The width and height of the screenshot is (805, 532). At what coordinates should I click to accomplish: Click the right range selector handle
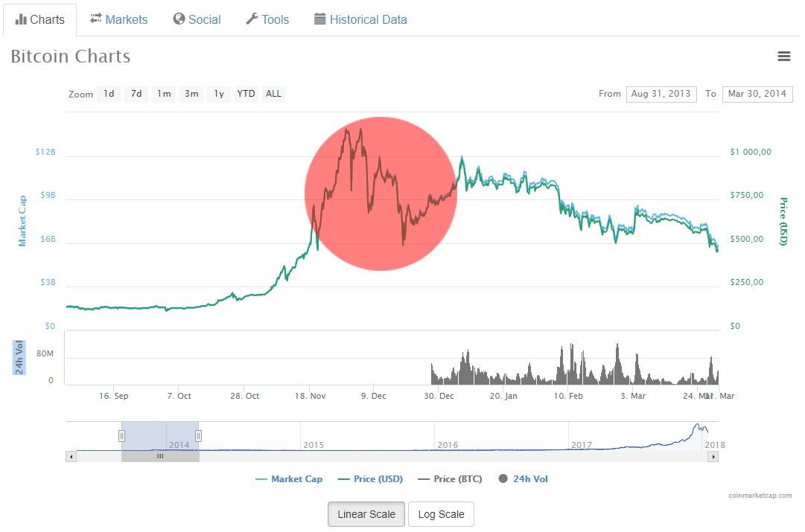pyautogui.click(x=199, y=436)
